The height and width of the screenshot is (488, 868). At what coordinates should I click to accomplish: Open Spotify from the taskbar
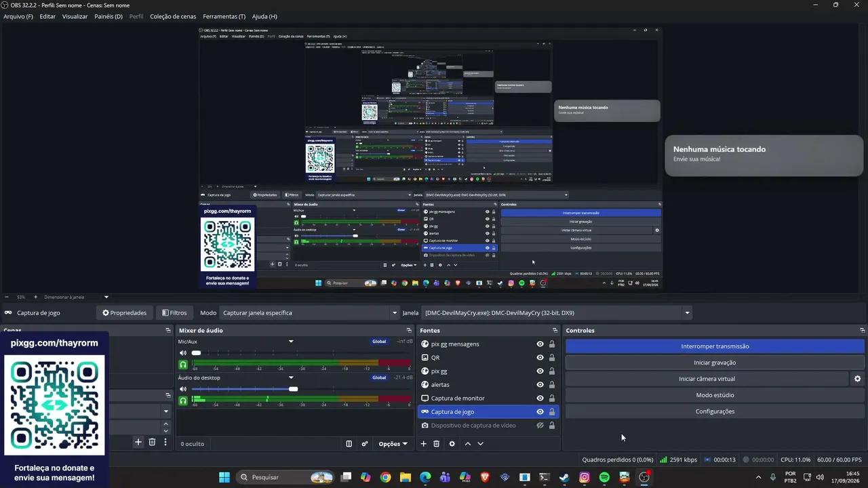coord(604,477)
